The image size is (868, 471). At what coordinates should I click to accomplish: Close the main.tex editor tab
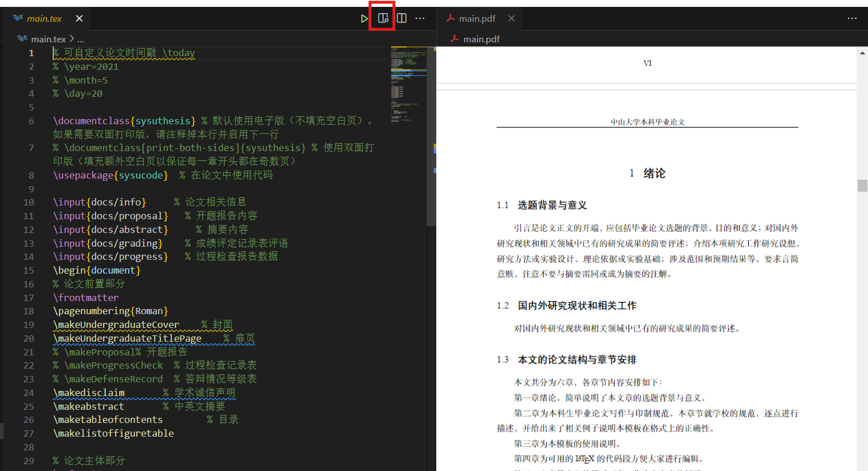pos(79,18)
